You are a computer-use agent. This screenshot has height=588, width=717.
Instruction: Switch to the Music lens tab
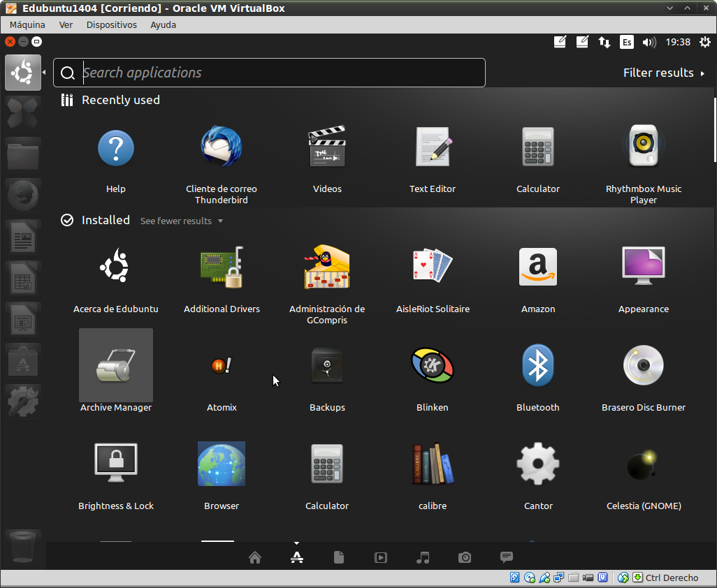tap(423, 557)
